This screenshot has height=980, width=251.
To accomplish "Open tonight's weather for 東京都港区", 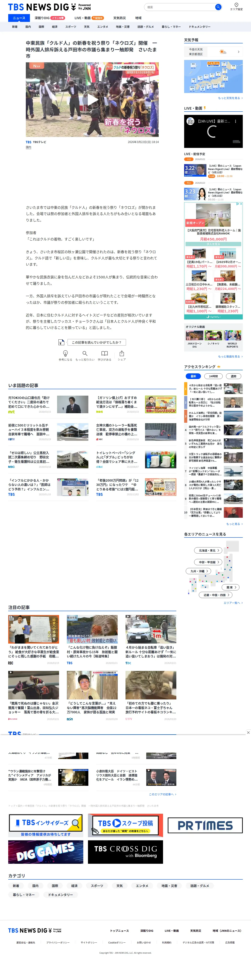I will coord(213,52).
